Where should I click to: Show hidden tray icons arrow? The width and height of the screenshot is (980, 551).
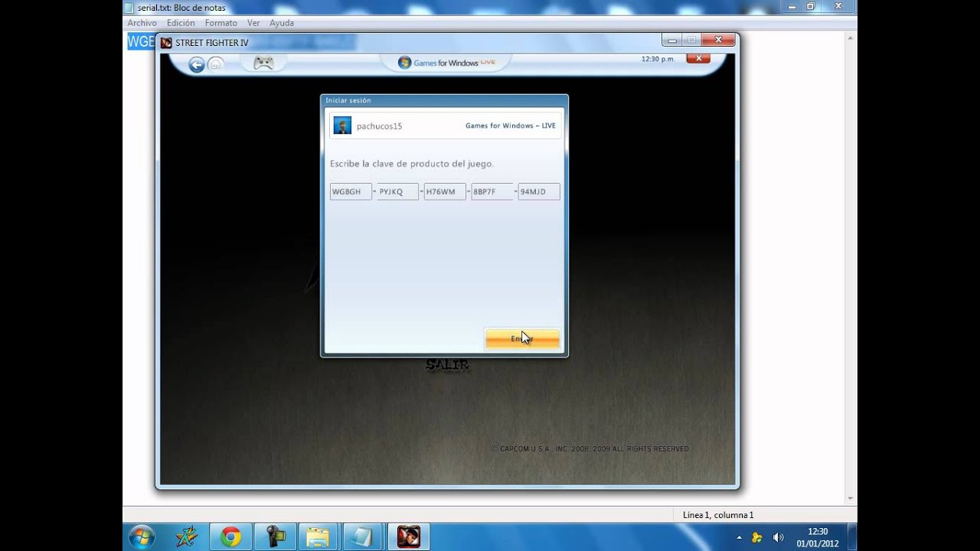click(x=739, y=538)
